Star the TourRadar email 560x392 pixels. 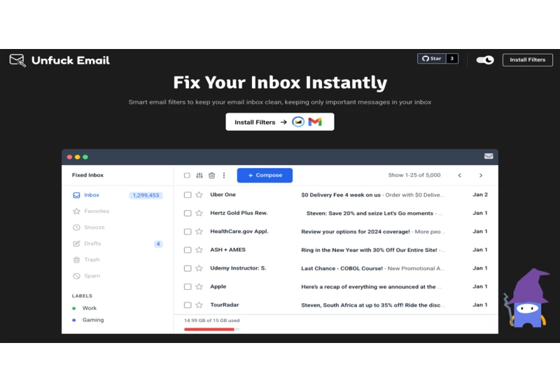[199, 305]
